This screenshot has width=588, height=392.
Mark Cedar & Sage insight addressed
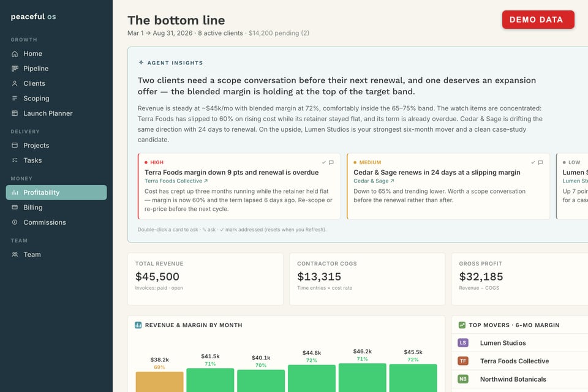pos(533,162)
